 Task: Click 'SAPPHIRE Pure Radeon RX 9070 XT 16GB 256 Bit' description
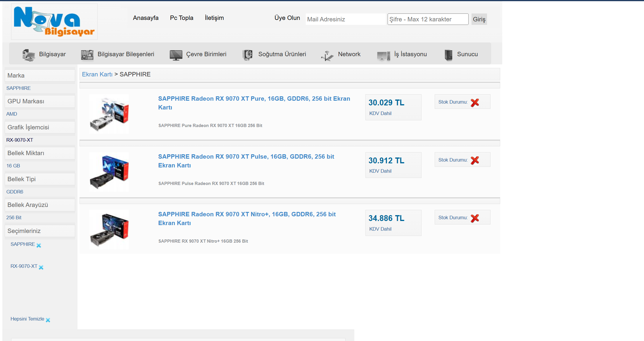coord(210,126)
